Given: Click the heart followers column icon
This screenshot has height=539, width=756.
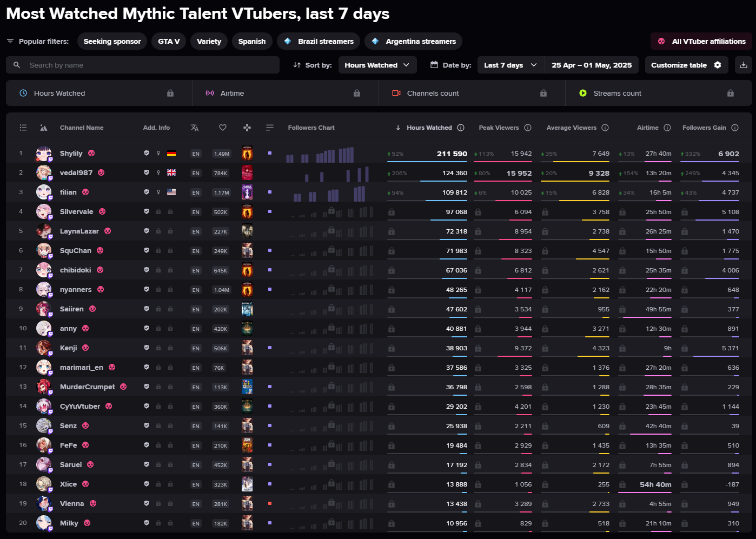Looking at the screenshot, I should coord(222,128).
